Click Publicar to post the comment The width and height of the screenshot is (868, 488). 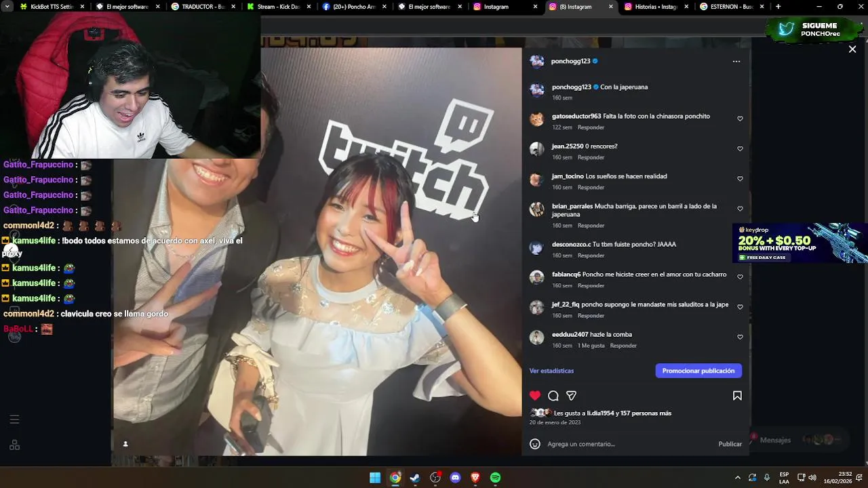pos(730,444)
